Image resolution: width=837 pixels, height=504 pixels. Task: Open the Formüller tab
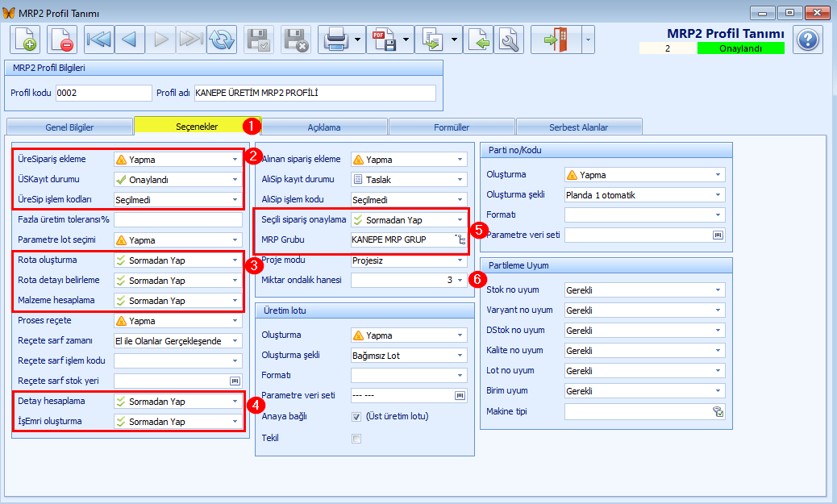pyautogui.click(x=452, y=127)
